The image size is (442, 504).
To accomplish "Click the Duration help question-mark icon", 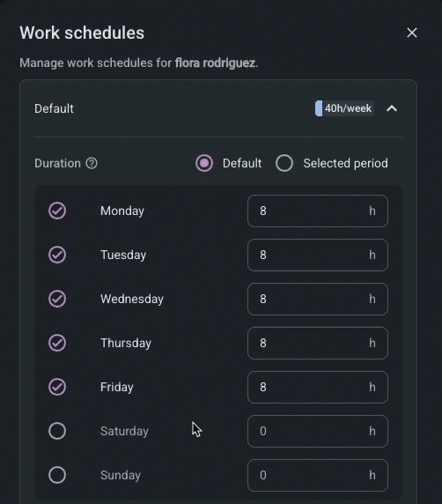I will click(x=92, y=163).
